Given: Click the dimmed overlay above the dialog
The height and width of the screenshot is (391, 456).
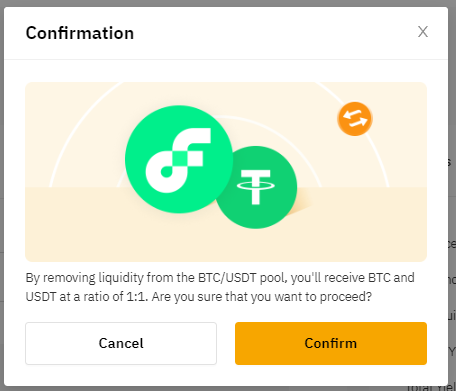Looking at the screenshot, I should [x=228, y=3].
